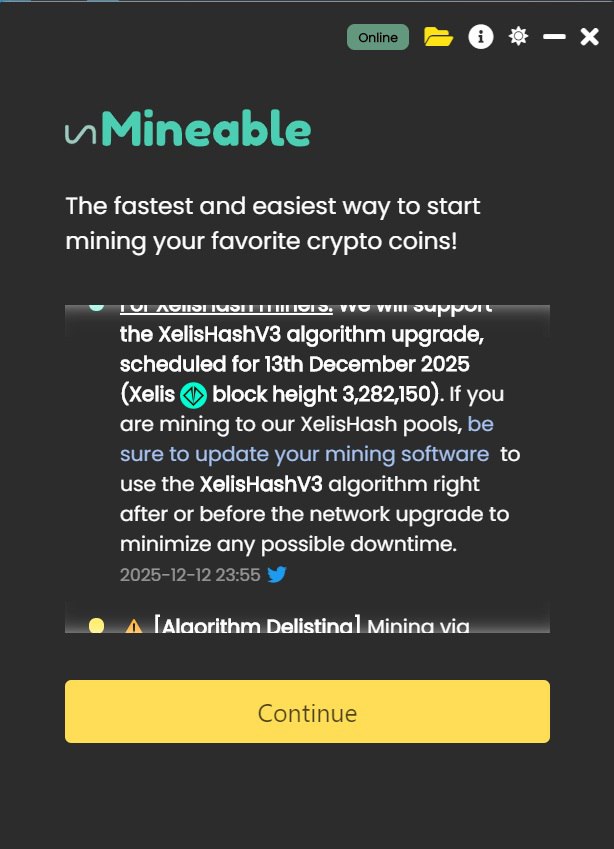The width and height of the screenshot is (614, 849).
Task: Click the Mineable logo
Action: pos(188,130)
